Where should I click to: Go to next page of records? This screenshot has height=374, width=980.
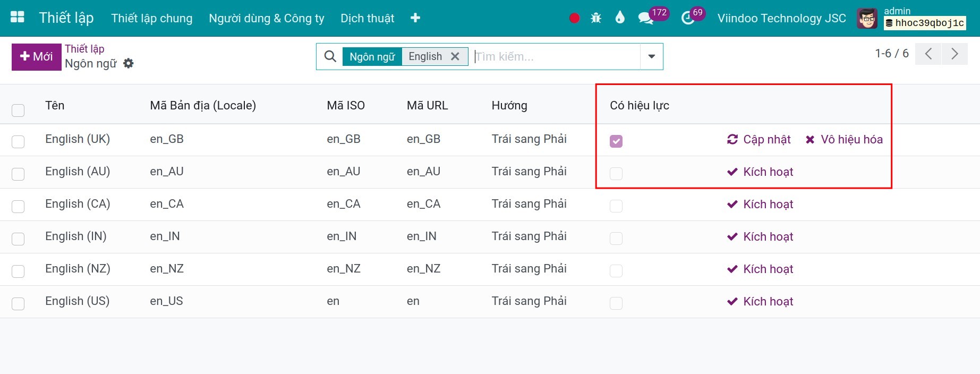[x=955, y=54]
